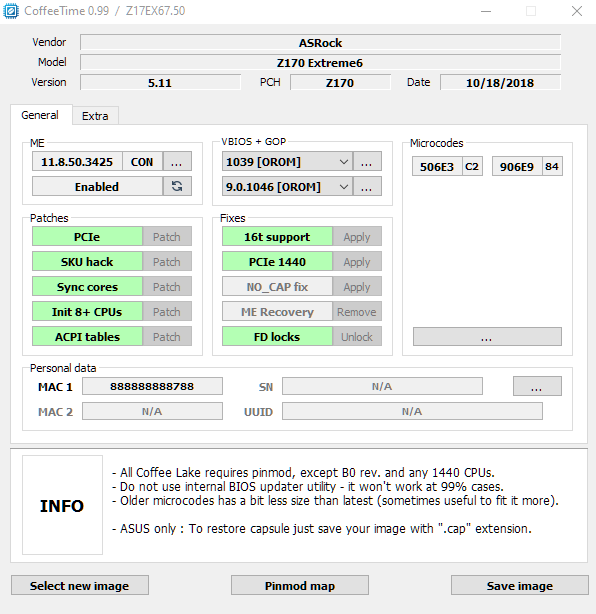
Task: Click the ME type CON field
Action: coord(142,161)
